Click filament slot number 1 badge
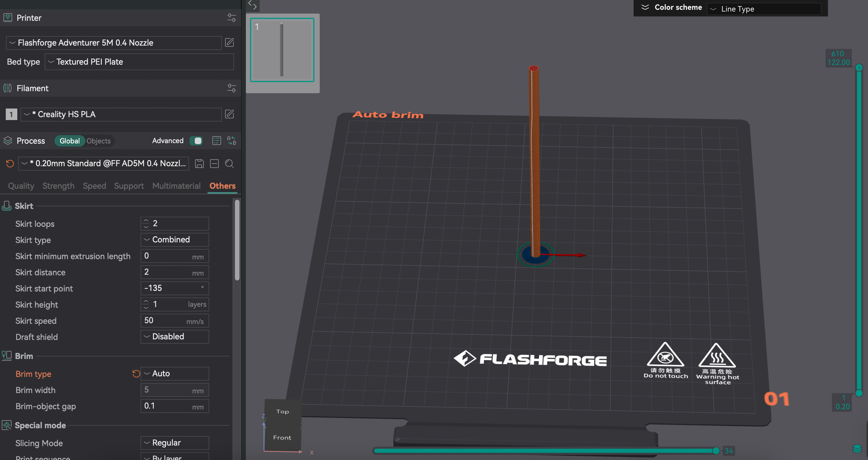This screenshot has width=868, height=460. coord(11,114)
